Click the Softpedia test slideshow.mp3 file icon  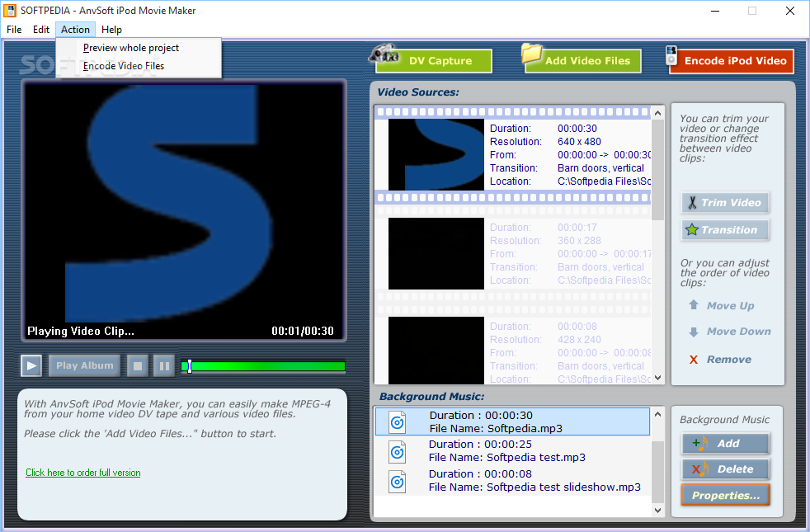pos(397,482)
